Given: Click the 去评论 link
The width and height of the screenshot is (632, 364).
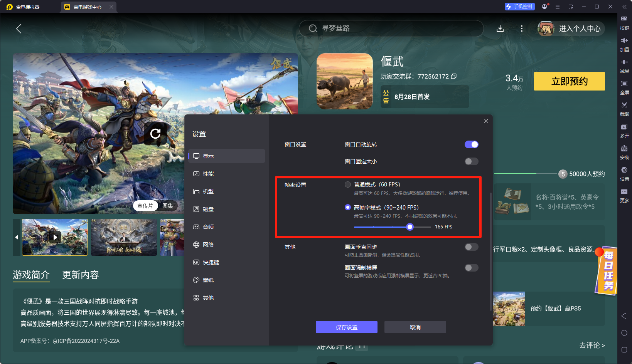Looking at the screenshot, I should point(592,345).
